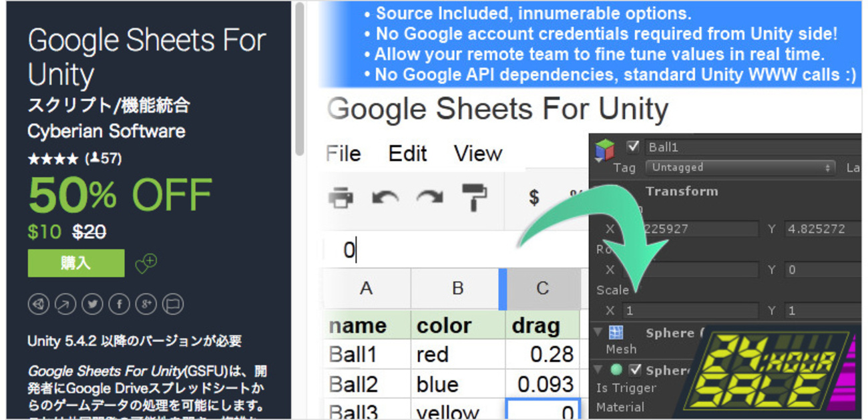Add asset to wishlist heart icon
Screen dimensions: 868x420
tap(146, 263)
